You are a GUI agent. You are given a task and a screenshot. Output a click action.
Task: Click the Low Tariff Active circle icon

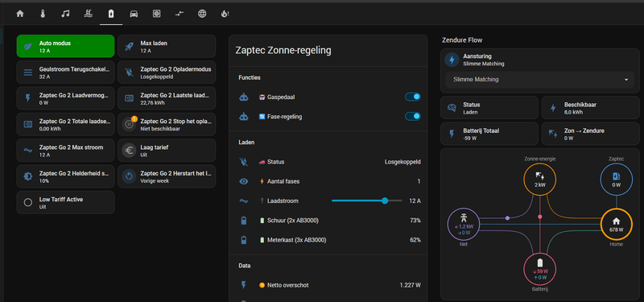click(x=28, y=202)
